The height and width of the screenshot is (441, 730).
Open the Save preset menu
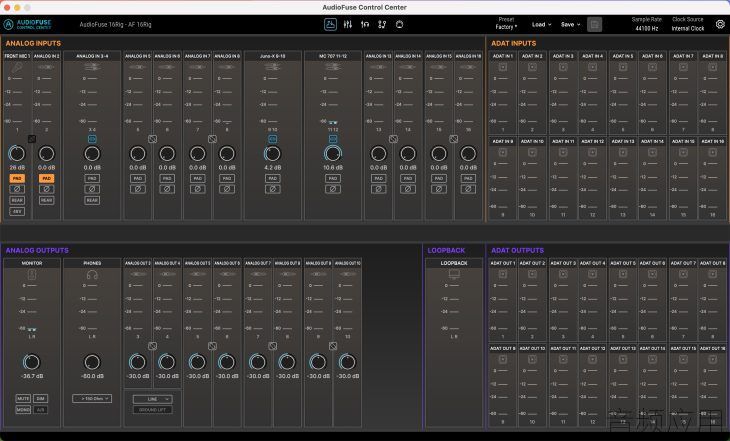pos(570,25)
